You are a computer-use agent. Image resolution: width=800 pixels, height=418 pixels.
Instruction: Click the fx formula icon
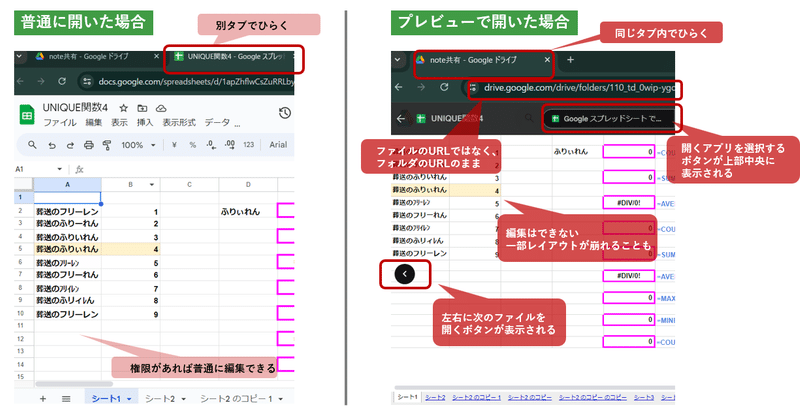[79, 169]
